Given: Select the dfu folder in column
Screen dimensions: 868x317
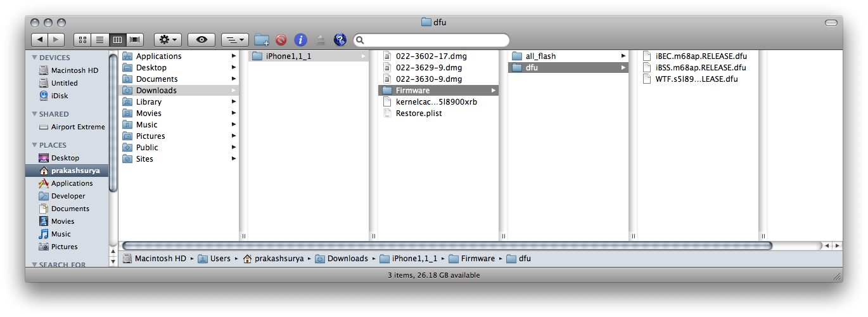Looking at the screenshot, I should point(568,67).
